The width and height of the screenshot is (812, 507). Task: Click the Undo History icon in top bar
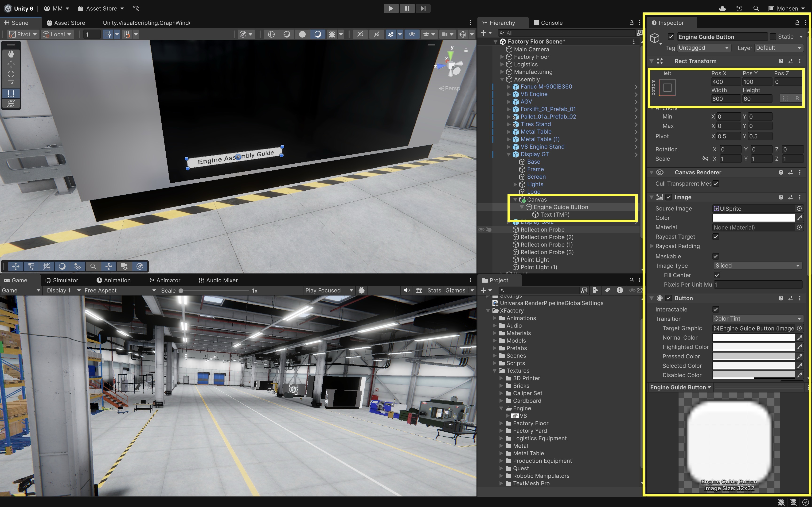[739, 8]
